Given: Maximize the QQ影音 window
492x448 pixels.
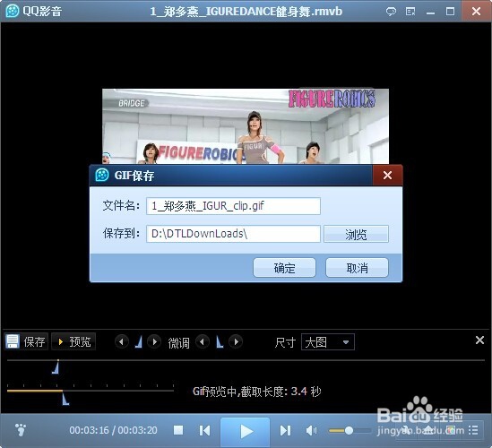Looking at the screenshot, I should (x=450, y=12).
